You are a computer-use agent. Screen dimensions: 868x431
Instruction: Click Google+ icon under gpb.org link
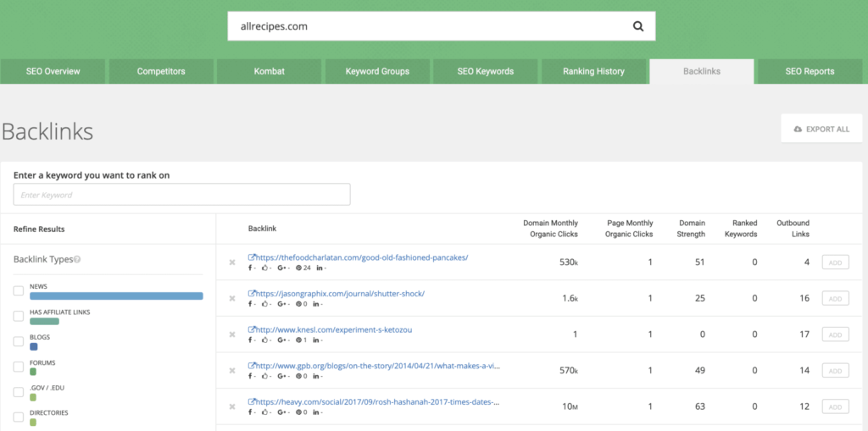coord(281,376)
